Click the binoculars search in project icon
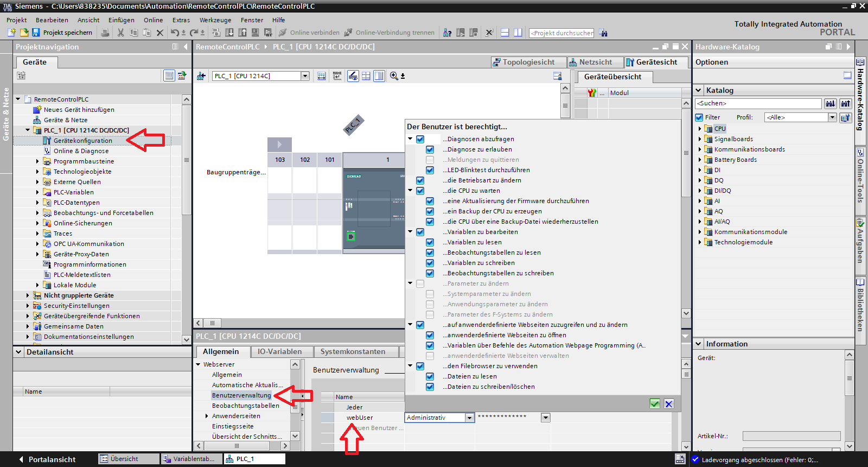This screenshot has height=467, width=868. pyautogui.click(x=603, y=33)
